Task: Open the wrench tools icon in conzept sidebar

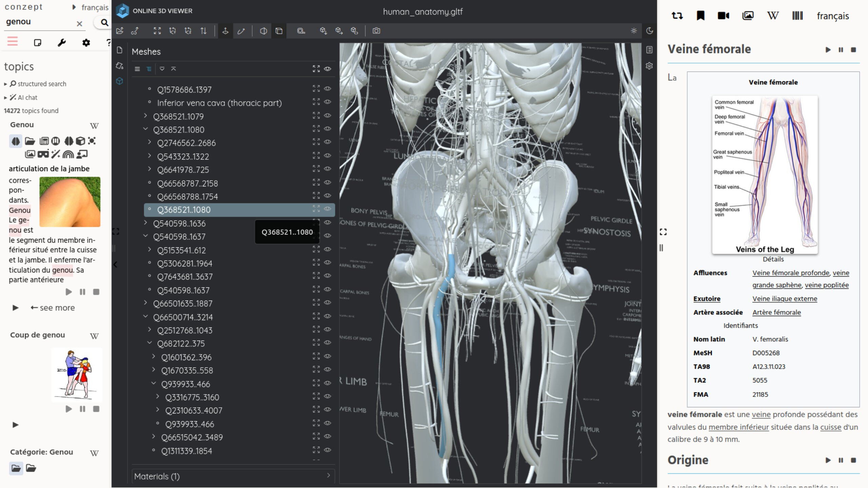Action: [x=62, y=43]
